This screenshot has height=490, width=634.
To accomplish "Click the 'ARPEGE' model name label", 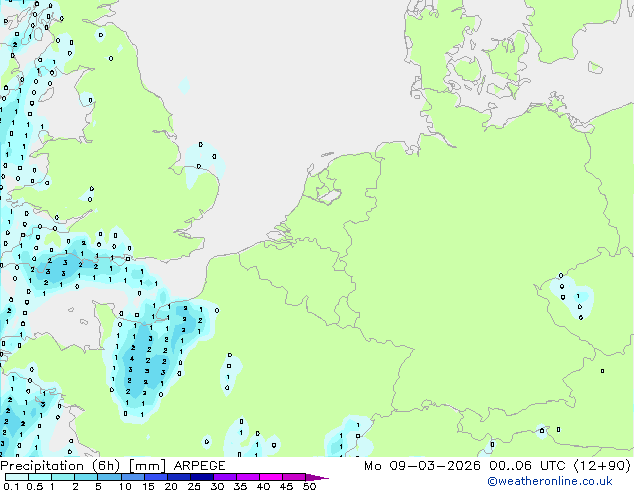I will [199, 466].
